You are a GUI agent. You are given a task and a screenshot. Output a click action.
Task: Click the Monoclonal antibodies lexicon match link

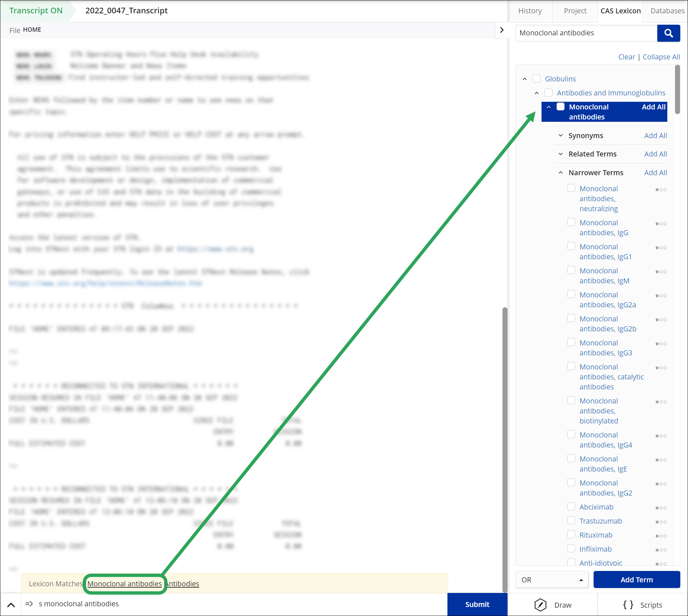point(124,584)
